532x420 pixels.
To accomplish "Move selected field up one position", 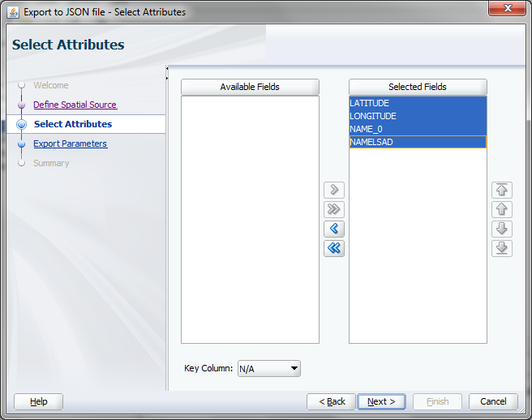I will [502, 210].
